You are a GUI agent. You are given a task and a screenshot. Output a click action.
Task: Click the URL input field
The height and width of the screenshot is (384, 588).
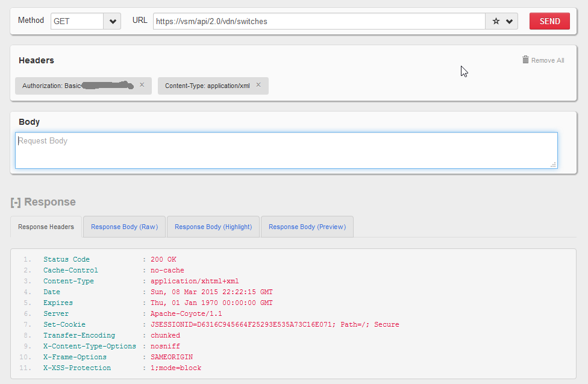coord(319,21)
